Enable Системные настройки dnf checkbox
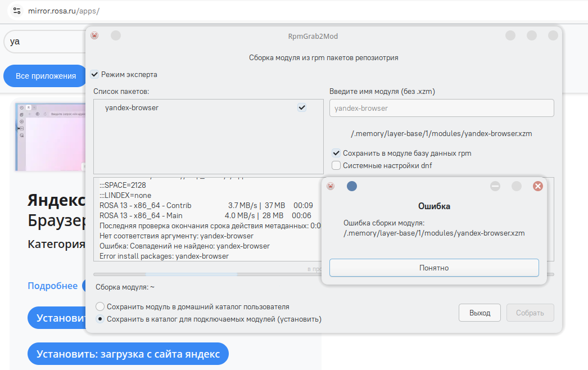This screenshot has width=588, height=370. point(336,165)
